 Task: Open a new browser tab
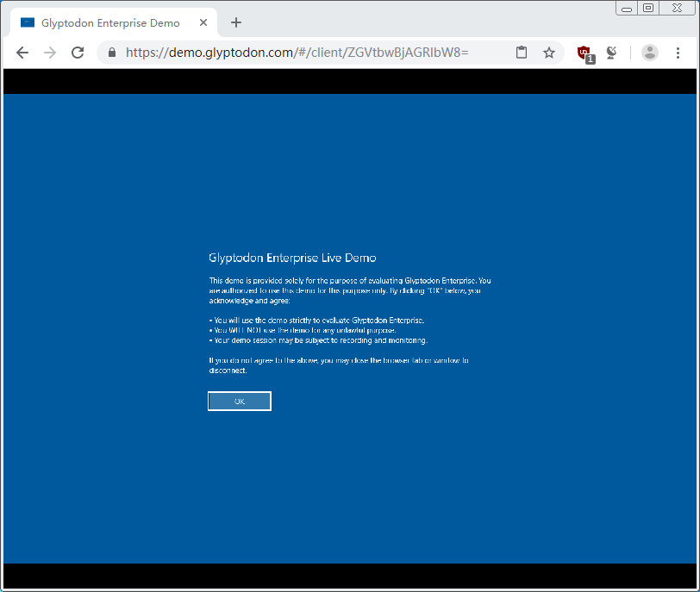click(236, 22)
